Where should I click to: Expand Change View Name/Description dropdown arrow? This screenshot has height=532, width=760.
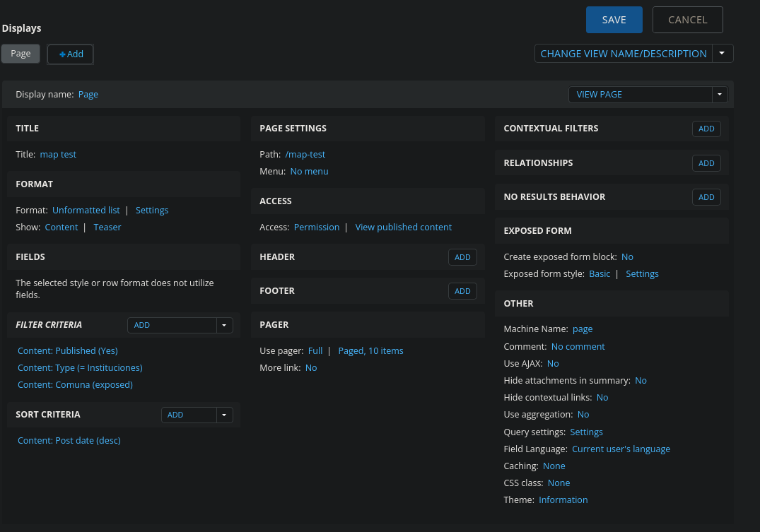coord(722,54)
